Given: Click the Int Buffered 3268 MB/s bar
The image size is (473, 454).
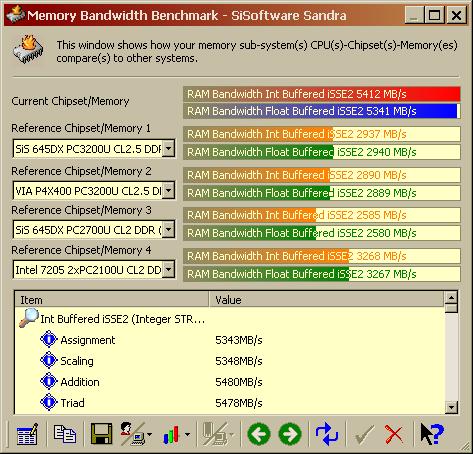Looking at the screenshot, I should [x=322, y=256].
